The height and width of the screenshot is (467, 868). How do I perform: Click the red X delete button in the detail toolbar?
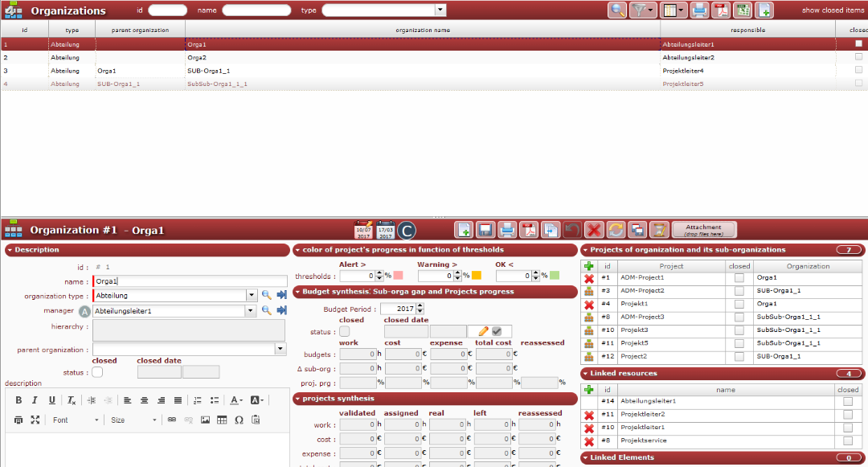point(594,230)
